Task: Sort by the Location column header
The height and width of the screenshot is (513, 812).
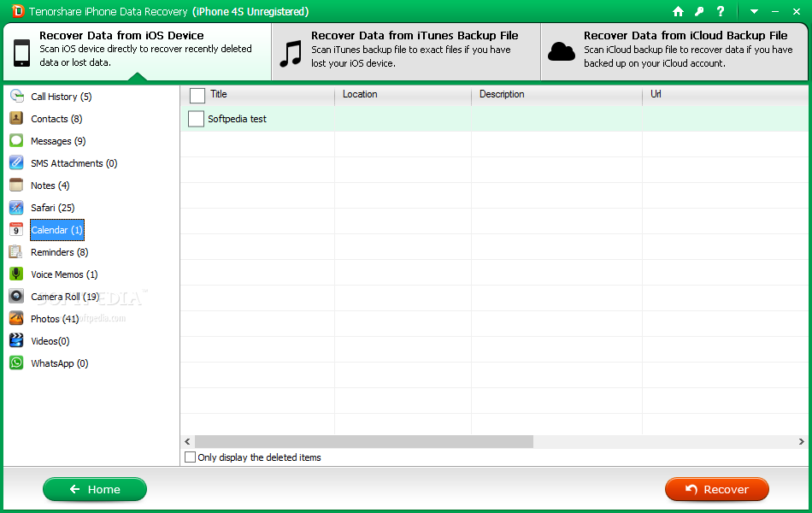Action: [x=360, y=94]
